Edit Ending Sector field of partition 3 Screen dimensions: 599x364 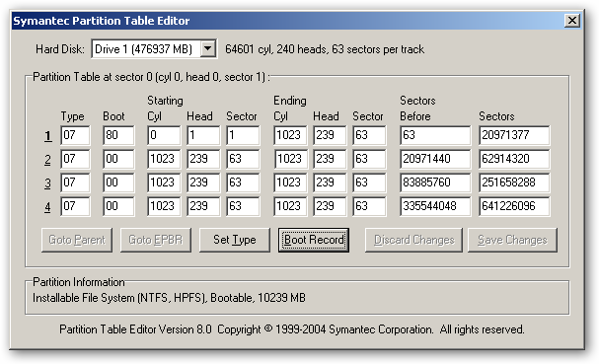tap(369, 182)
